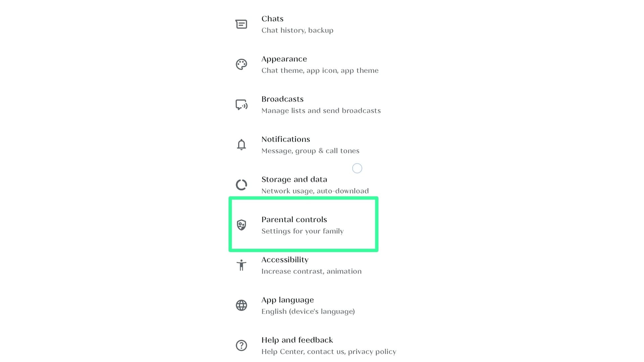Click 'Chat theme, app icon, app theme' text
This screenshot has height=362, width=644.
tap(320, 70)
